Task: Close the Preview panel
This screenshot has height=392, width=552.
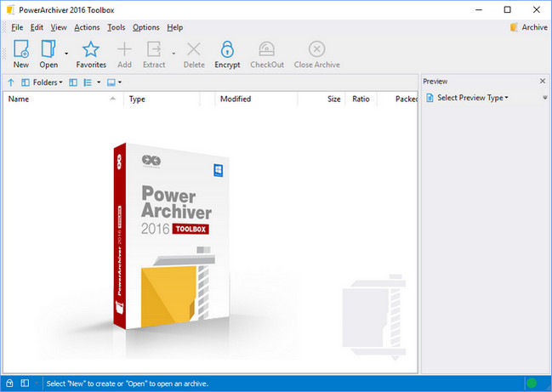Action: (543, 82)
